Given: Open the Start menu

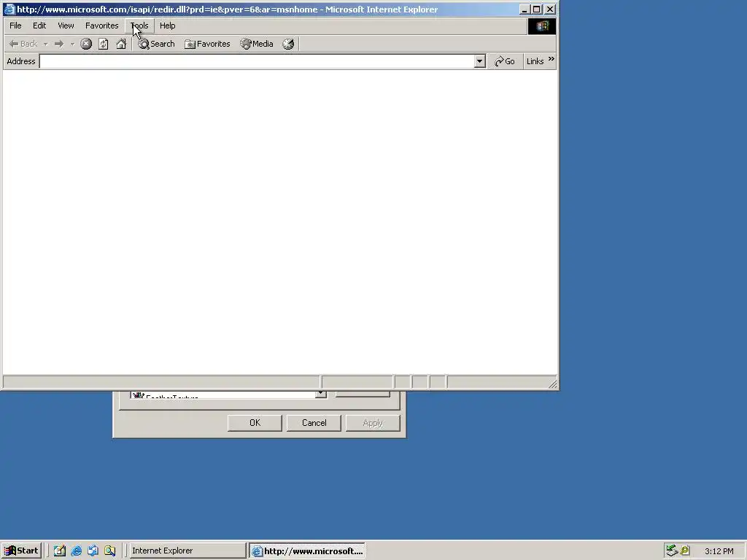Looking at the screenshot, I should 21,551.
